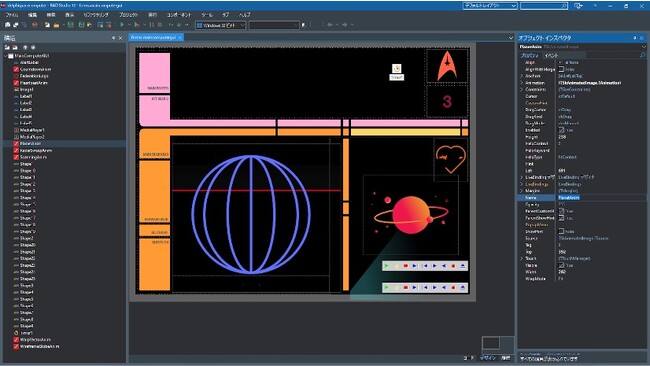This screenshot has width=650, height=366.
Task: Click the Pause icon in the toolbar
Action: pyautogui.click(x=152, y=25)
